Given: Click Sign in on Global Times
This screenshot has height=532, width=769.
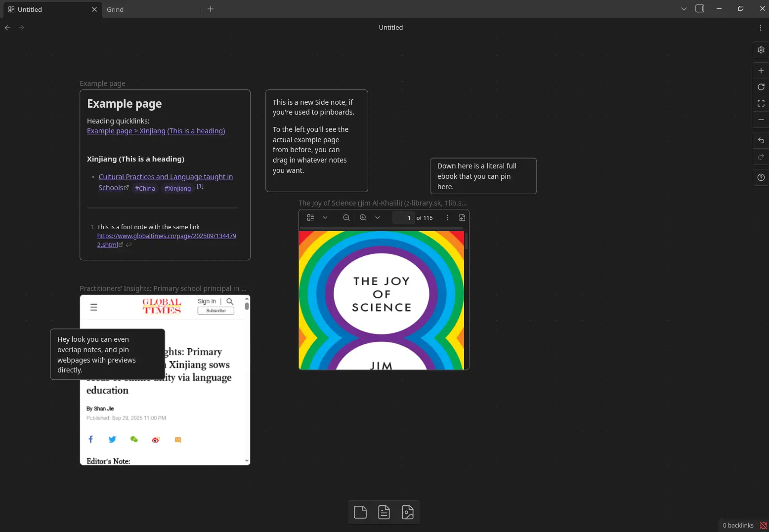Looking at the screenshot, I should point(207,301).
